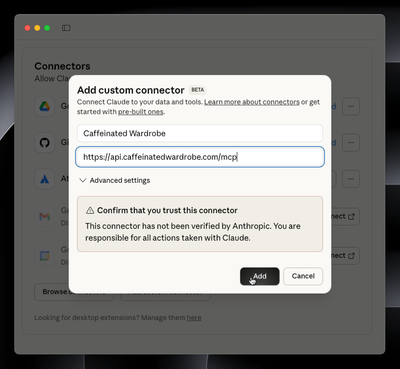Click the Gmail connector icon
The width and height of the screenshot is (400, 369).
tap(45, 217)
